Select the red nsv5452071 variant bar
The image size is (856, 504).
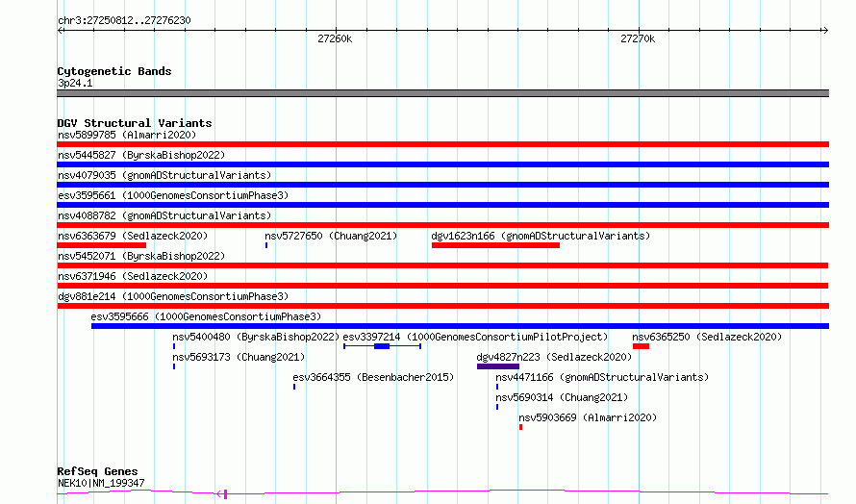point(442,265)
